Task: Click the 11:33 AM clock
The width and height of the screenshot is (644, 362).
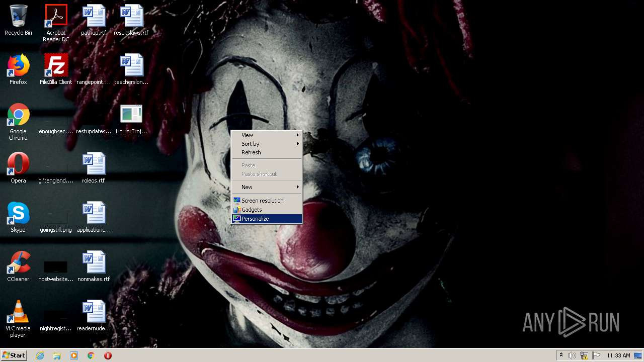Action: (x=618, y=355)
